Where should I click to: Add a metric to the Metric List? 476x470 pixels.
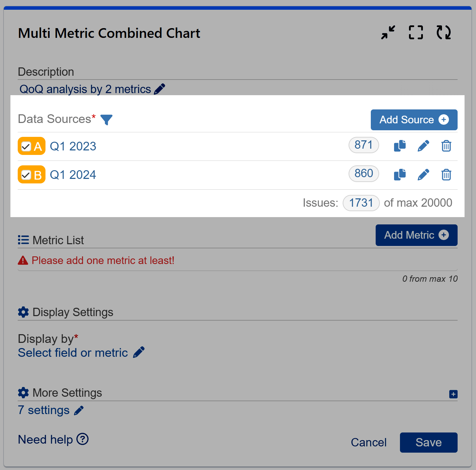(416, 235)
